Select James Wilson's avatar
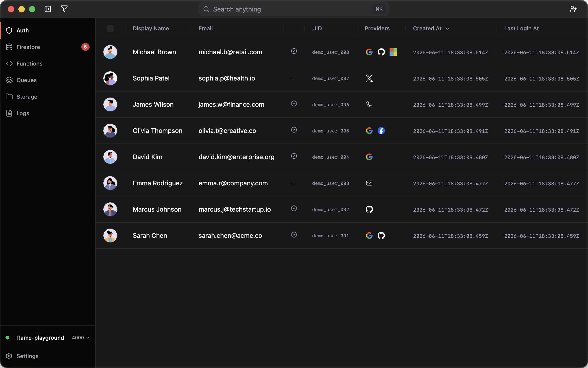 pos(110,104)
